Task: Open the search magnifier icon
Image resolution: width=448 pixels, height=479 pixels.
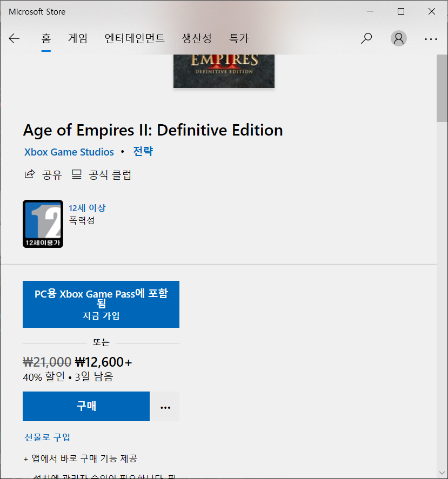Action: (366, 38)
